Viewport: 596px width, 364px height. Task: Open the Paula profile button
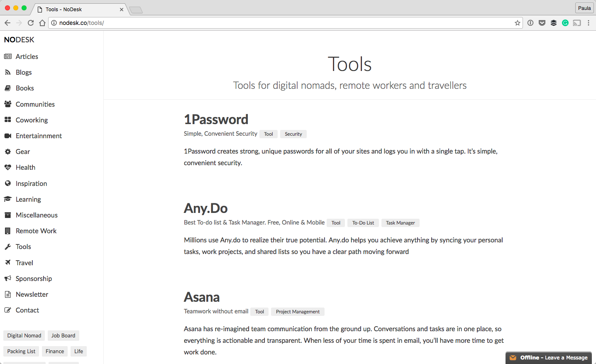pyautogui.click(x=584, y=8)
